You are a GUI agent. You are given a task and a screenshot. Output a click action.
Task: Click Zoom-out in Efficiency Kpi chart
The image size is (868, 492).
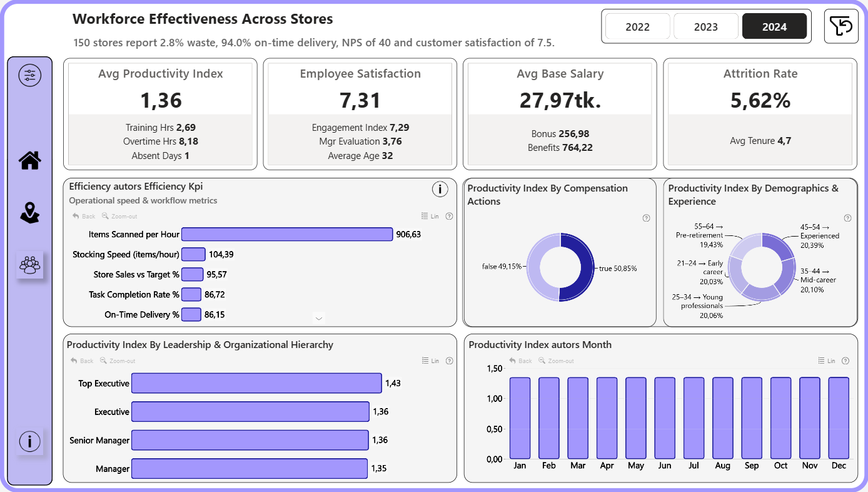click(119, 217)
